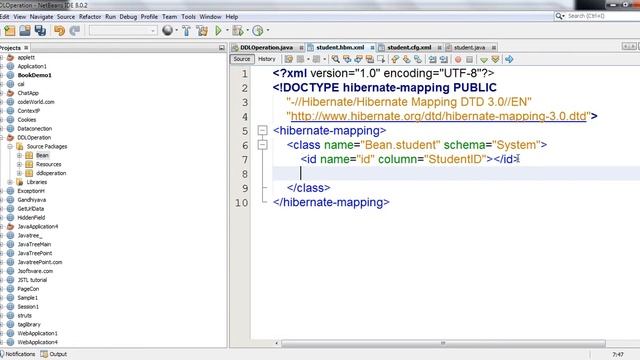Click the New Project toolbar icon

(9, 31)
